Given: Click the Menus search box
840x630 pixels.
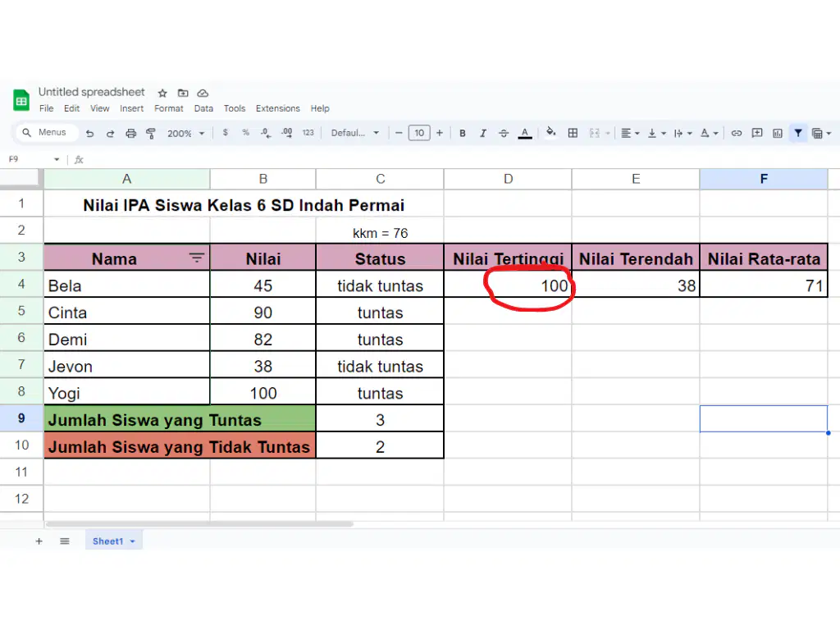Looking at the screenshot, I should 47,132.
